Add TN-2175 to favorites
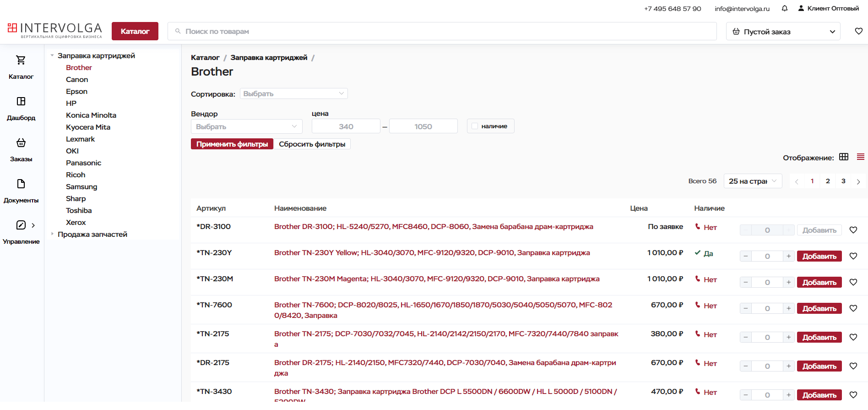868x410 pixels. click(853, 337)
